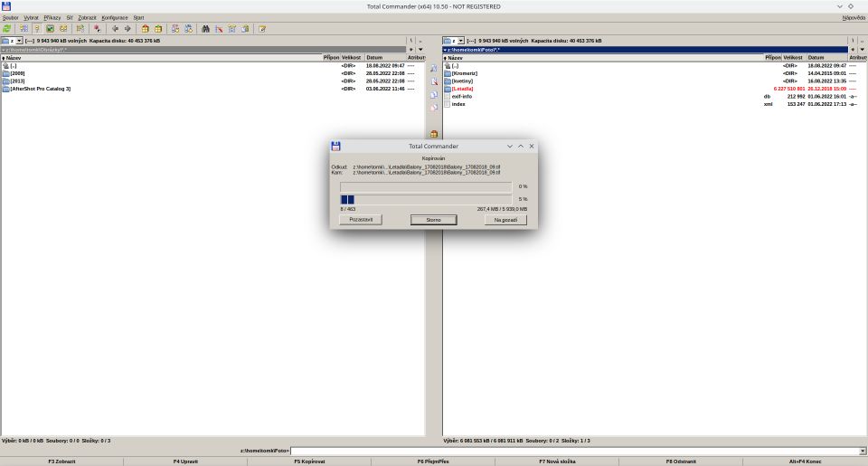Open favorites star list in left panel

410,50
